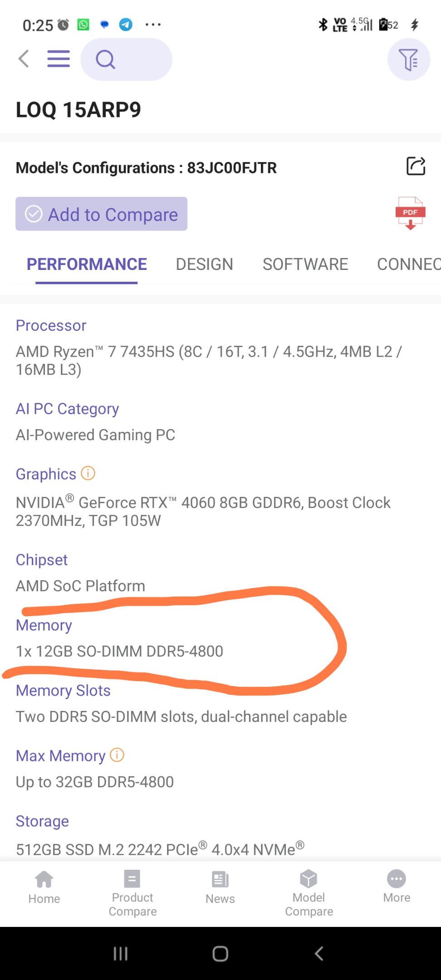Open News in bottom navigation
The width and height of the screenshot is (441, 980).
220,888
